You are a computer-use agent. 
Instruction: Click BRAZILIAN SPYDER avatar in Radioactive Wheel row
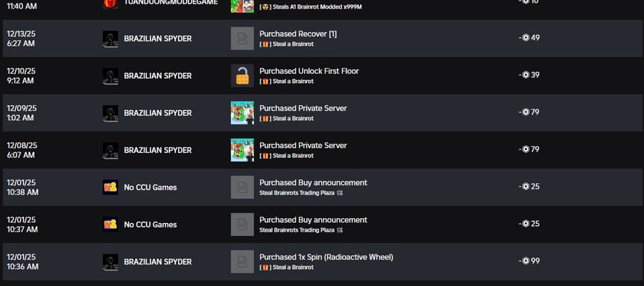[110, 262]
